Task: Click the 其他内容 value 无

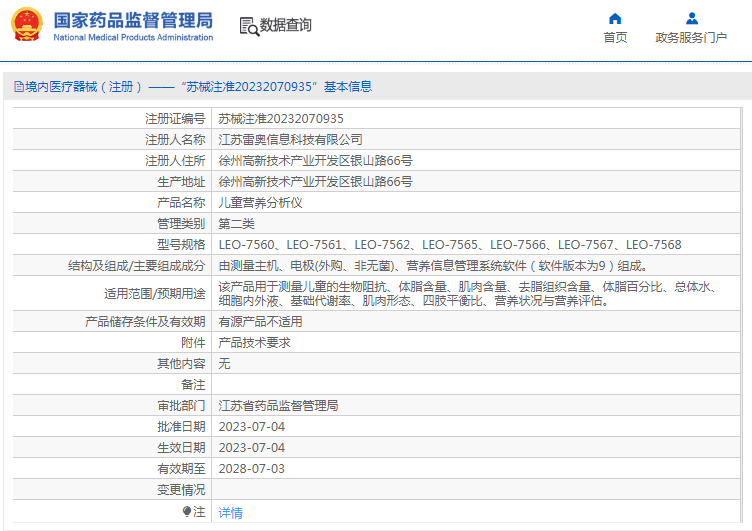Action: (x=224, y=364)
